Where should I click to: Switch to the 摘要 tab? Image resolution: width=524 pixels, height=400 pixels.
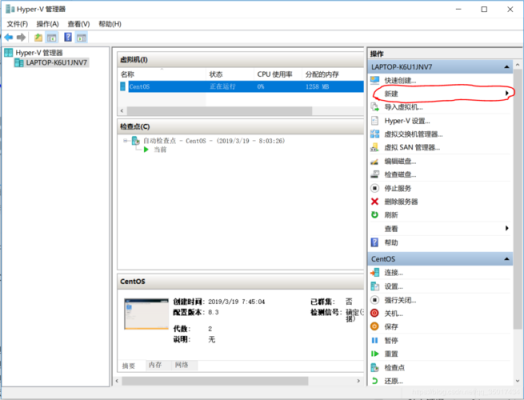(x=129, y=366)
